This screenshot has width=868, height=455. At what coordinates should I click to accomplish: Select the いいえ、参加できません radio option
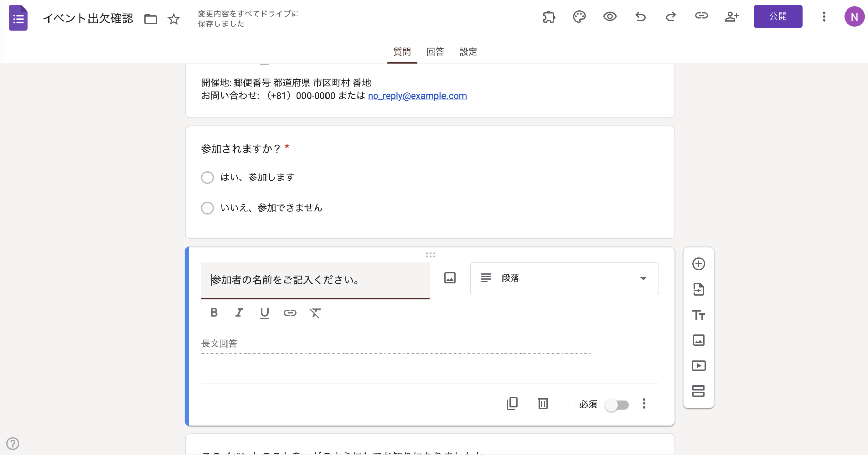(208, 208)
